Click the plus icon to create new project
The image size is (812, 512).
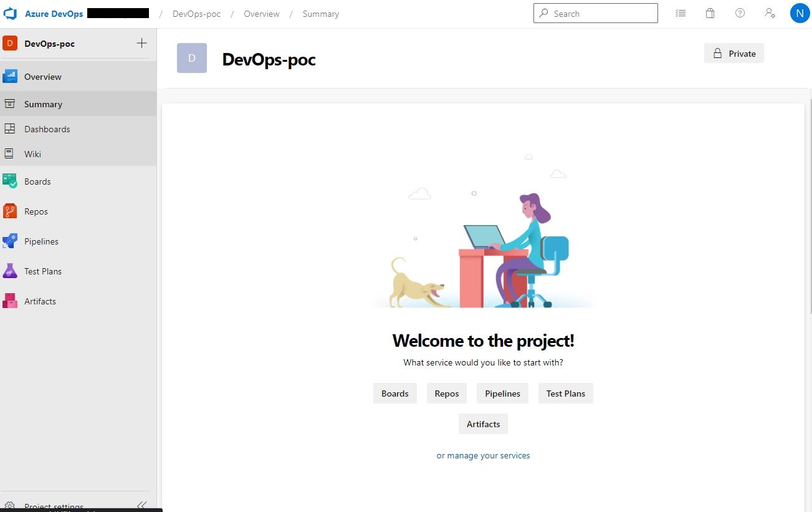click(x=141, y=43)
